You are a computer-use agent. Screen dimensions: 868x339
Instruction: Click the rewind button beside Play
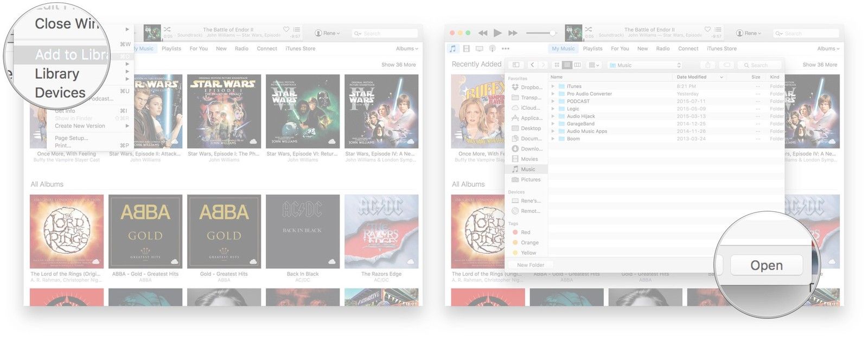tap(482, 33)
